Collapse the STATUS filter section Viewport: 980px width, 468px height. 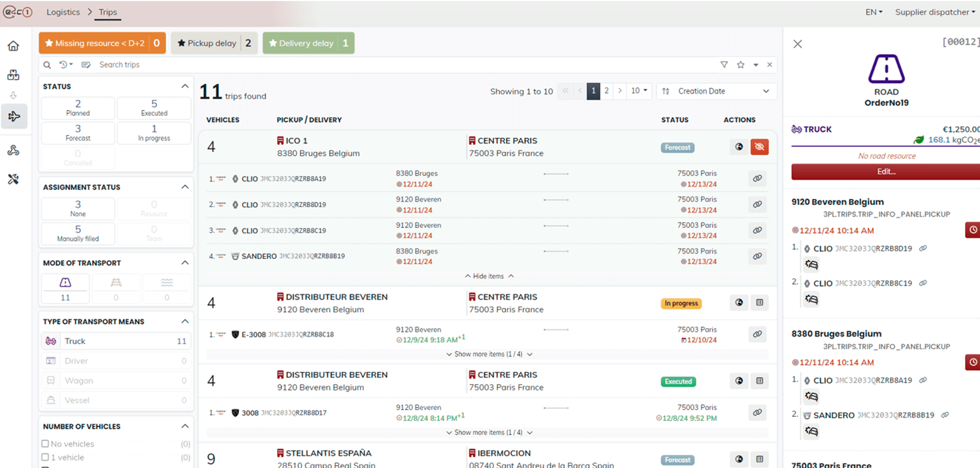[185, 86]
